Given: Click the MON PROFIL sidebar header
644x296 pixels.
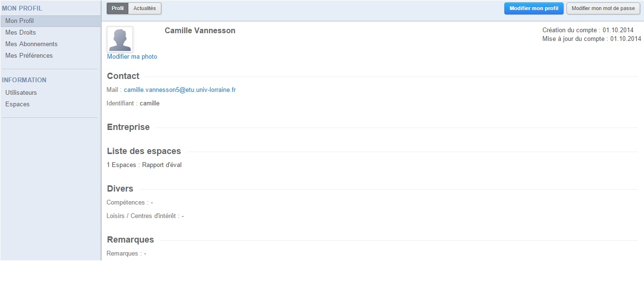Looking at the screenshot, I should [22, 8].
